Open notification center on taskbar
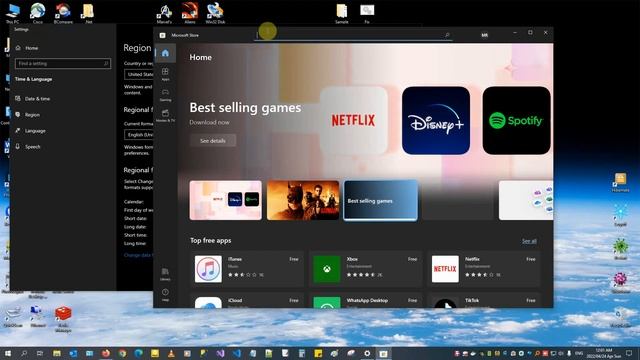640x360 pixels. [x=629, y=353]
